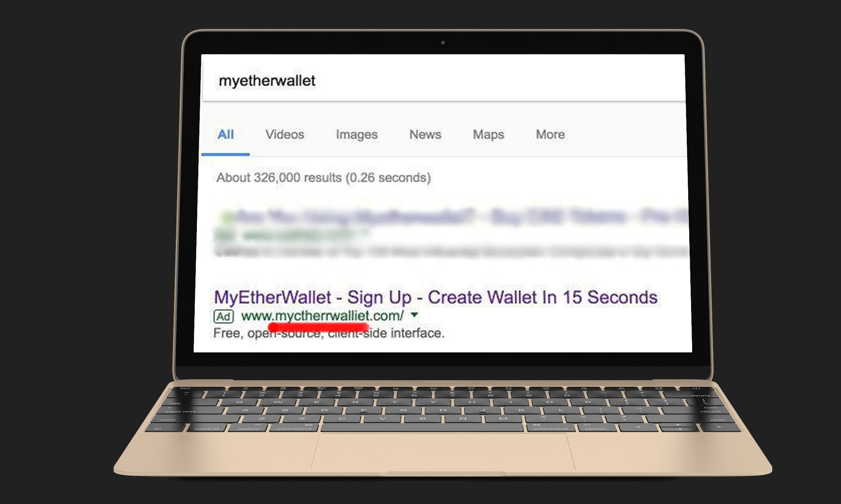Click the red underline mark under URL
841x504 pixels.
[x=318, y=327]
